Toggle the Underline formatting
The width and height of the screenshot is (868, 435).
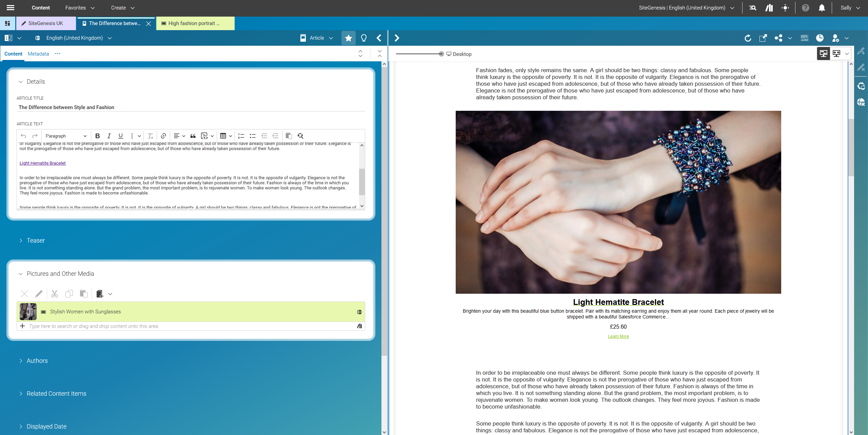click(x=121, y=136)
